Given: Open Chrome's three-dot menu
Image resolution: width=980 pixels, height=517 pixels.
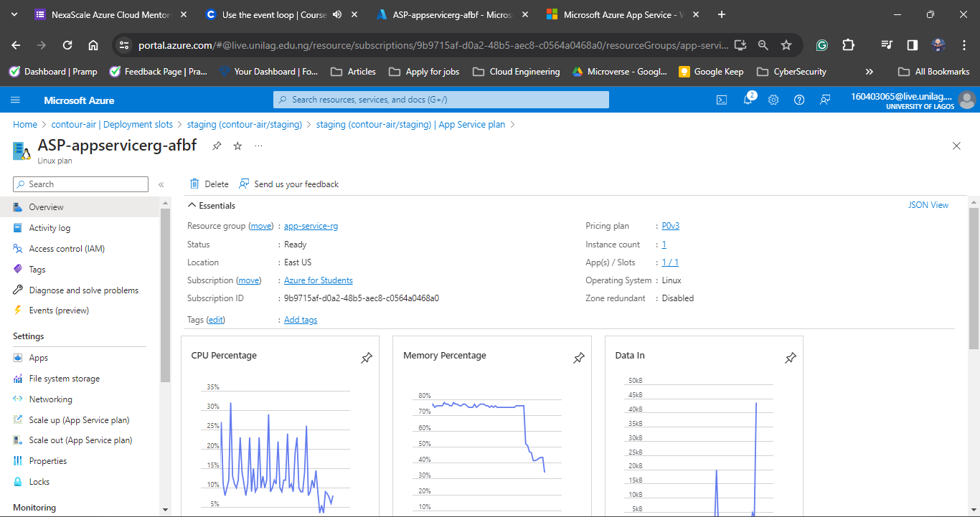Looking at the screenshot, I should [x=963, y=45].
